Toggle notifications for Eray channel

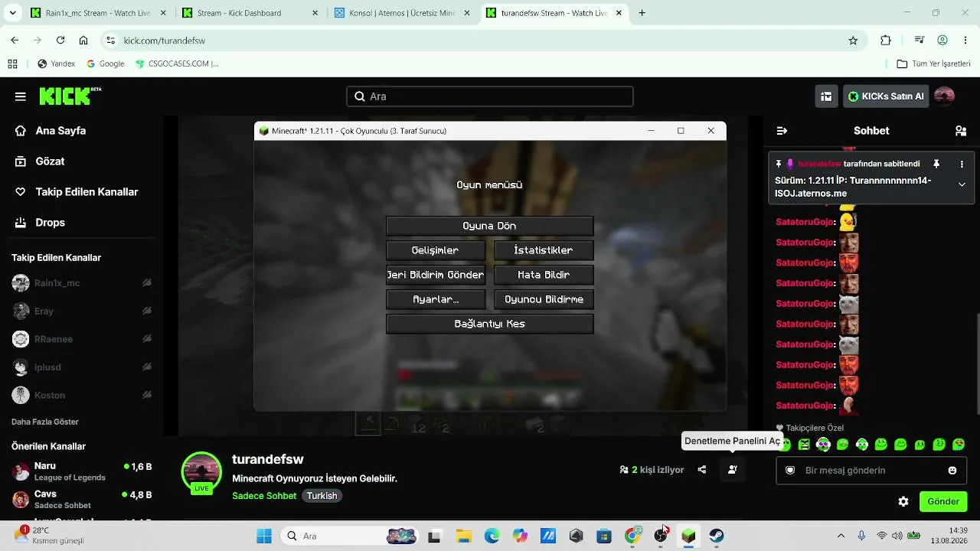pyautogui.click(x=147, y=311)
